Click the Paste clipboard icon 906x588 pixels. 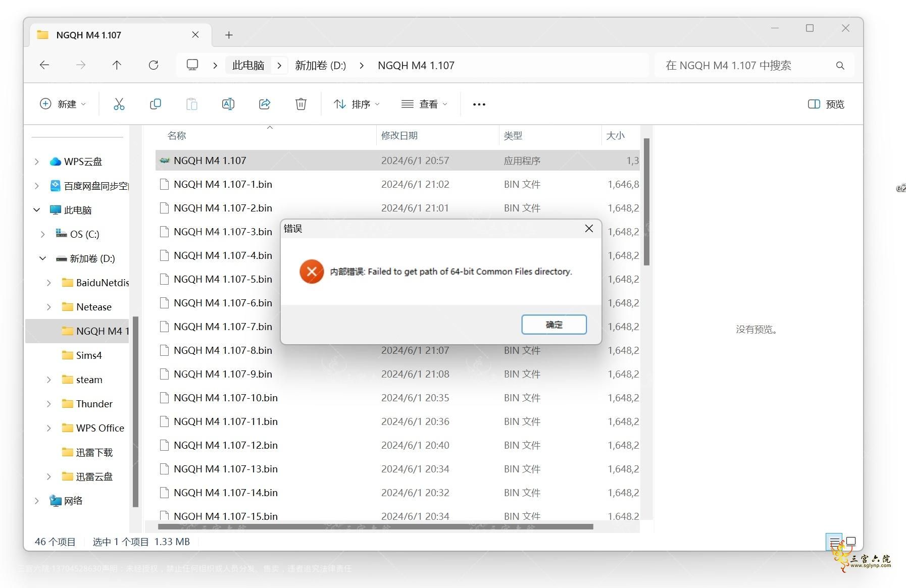tap(192, 104)
